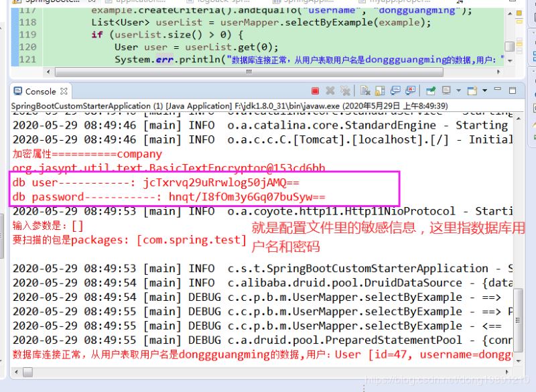Viewport: 536px width, 392px height.
Task: Click the console horizontal scrollbar left arrow
Action: point(16,372)
